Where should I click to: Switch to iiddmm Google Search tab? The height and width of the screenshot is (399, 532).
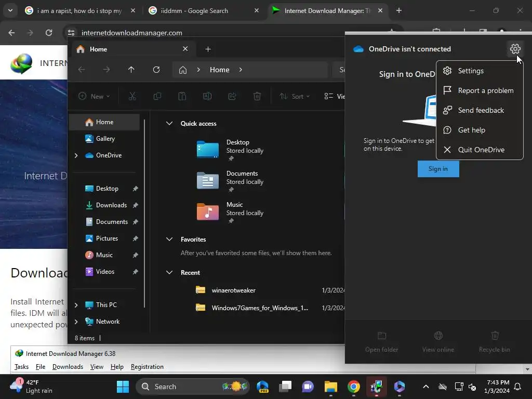[x=204, y=10]
